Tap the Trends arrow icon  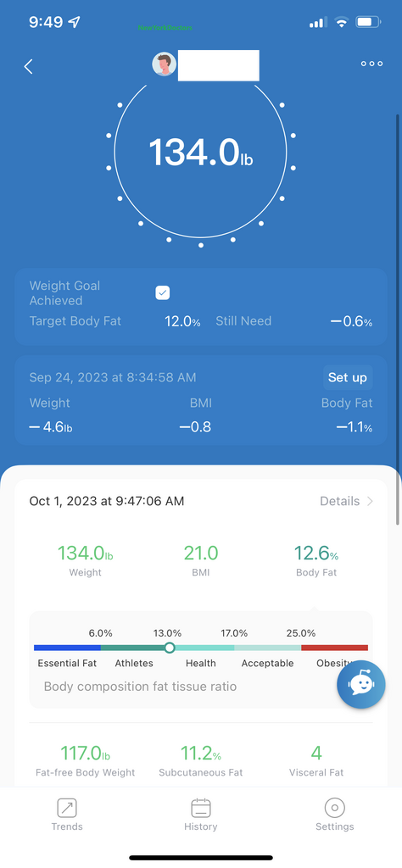(x=67, y=808)
